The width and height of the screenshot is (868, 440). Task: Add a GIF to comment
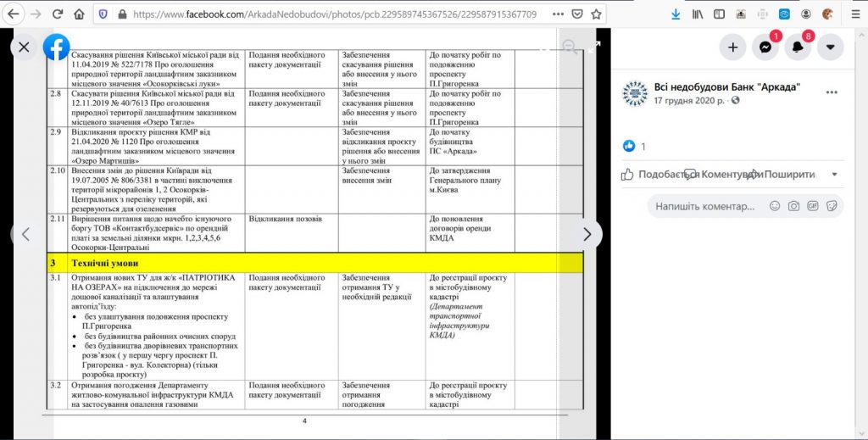[813, 206]
